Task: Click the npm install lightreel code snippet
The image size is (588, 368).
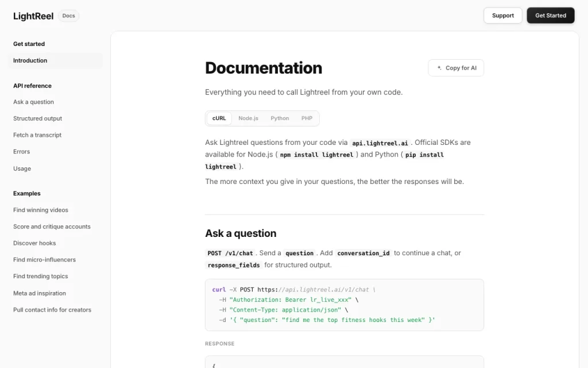Action: [316, 155]
